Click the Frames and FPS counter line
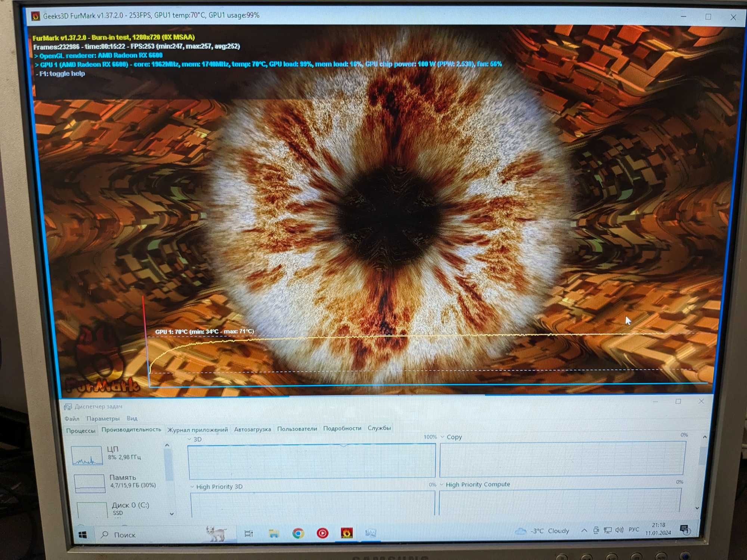 (x=137, y=47)
